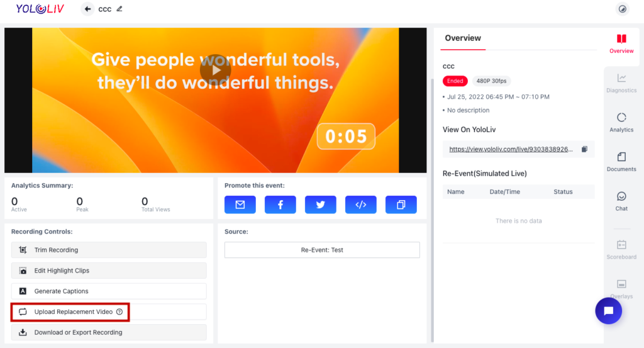Click Download or Export Recording

coord(109,332)
